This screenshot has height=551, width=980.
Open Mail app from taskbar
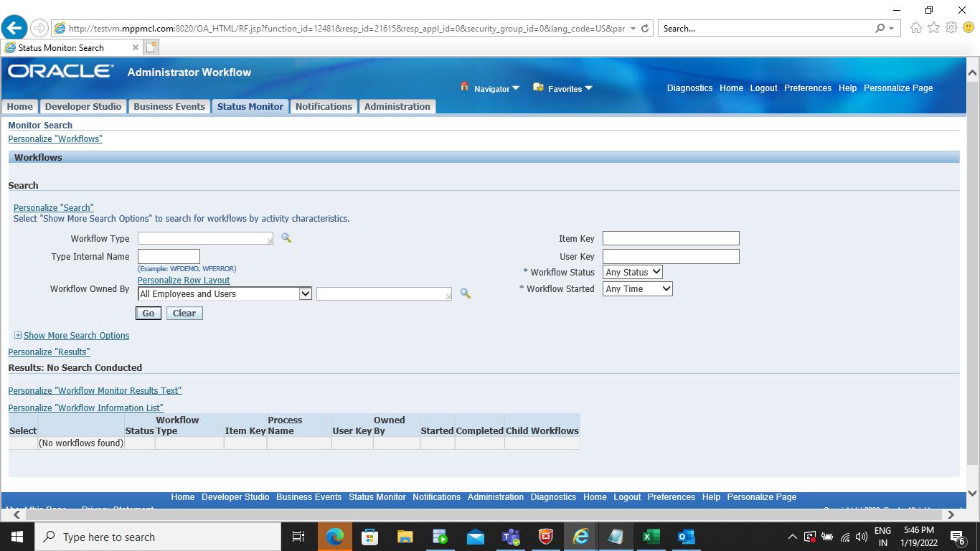point(475,537)
